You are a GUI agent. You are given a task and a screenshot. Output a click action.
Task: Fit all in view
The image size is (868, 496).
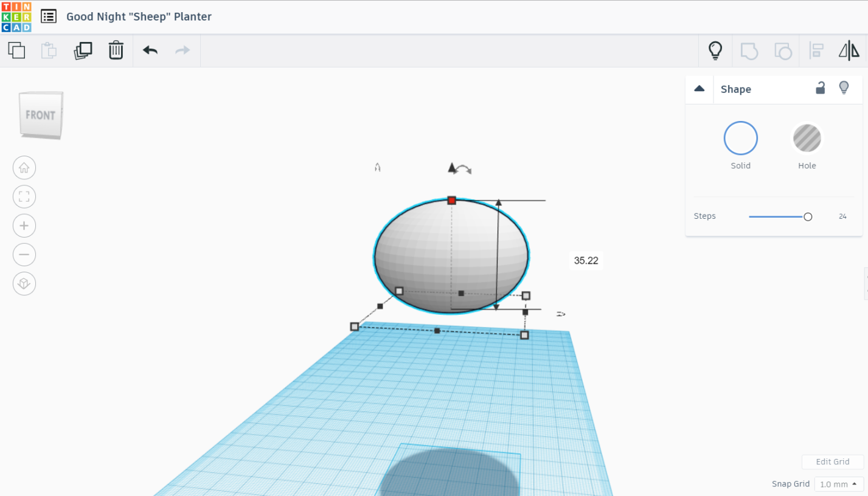[x=24, y=196]
